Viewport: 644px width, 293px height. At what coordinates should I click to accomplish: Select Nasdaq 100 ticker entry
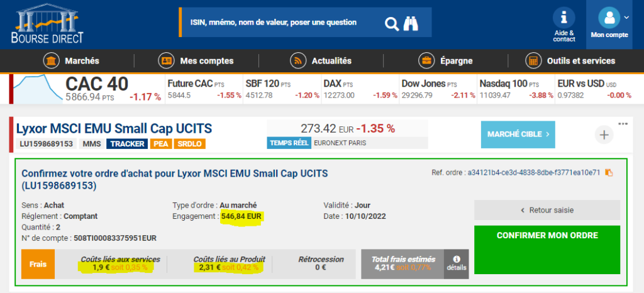516,89
